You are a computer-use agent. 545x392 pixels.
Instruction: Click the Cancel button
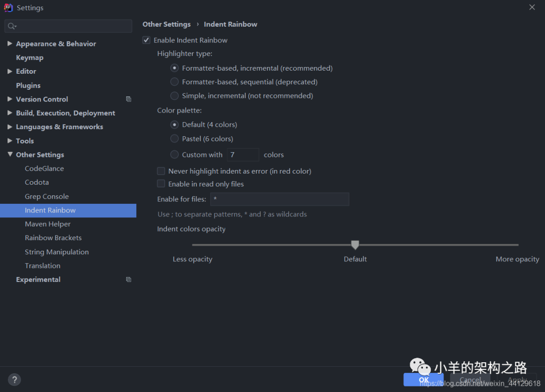[470, 379]
